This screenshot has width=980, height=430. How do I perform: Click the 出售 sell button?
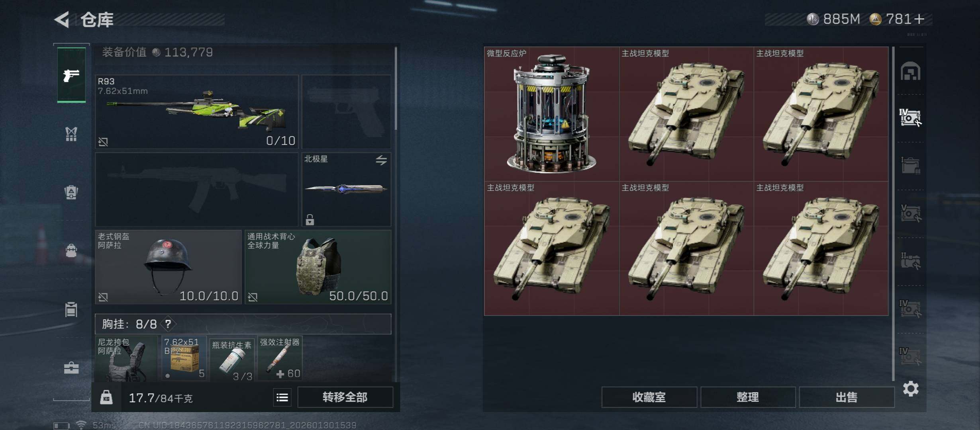coord(847,397)
